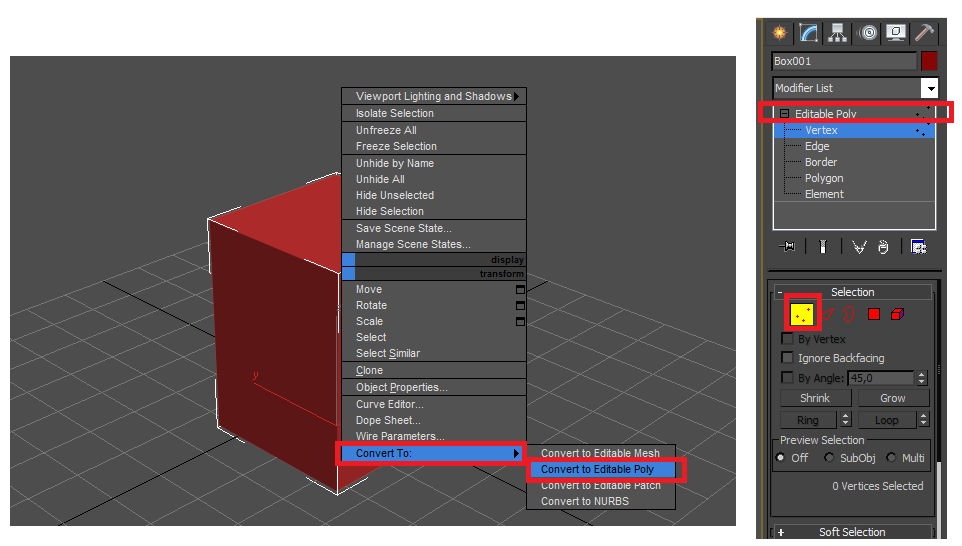Viewport: 962px width, 546px height.
Task: Select Multi preview selection radio
Action: (891, 458)
